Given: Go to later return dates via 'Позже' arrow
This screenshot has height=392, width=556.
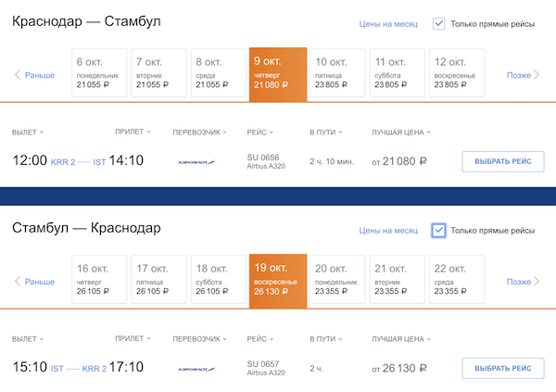Looking at the screenshot, I should coord(523,282).
